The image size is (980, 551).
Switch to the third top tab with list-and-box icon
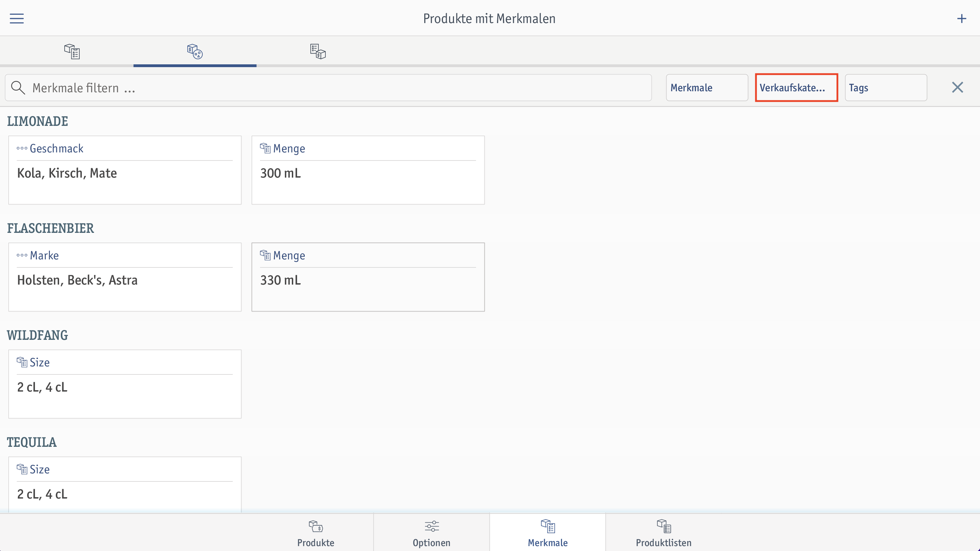coord(318,51)
